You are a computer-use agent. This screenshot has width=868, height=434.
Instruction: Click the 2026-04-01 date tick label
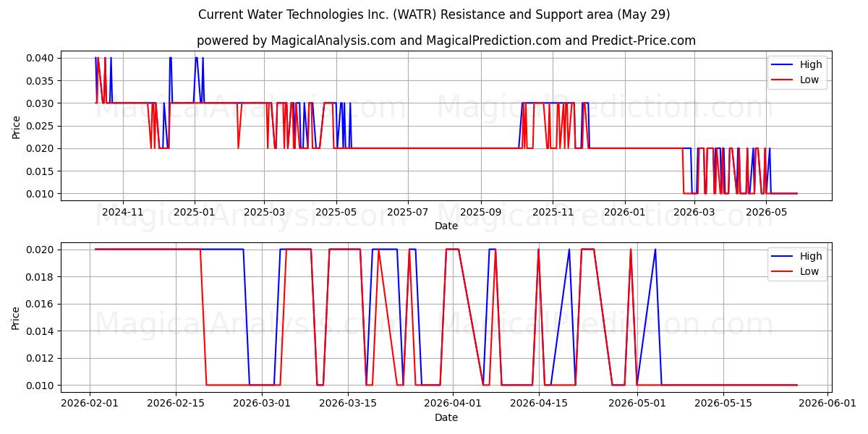click(x=453, y=404)
